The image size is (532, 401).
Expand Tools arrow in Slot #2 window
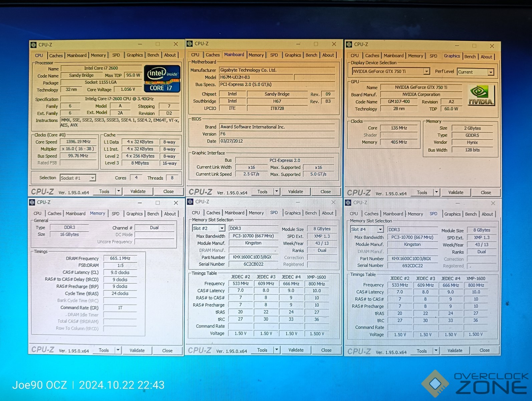pyautogui.click(x=276, y=350)
